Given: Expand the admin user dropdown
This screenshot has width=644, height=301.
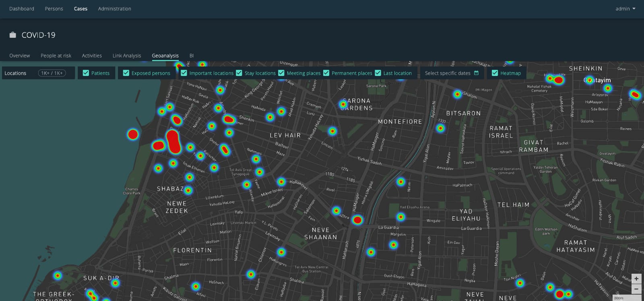Looking at the screenshot, I should pyautogui.click(x=625, y=8).
